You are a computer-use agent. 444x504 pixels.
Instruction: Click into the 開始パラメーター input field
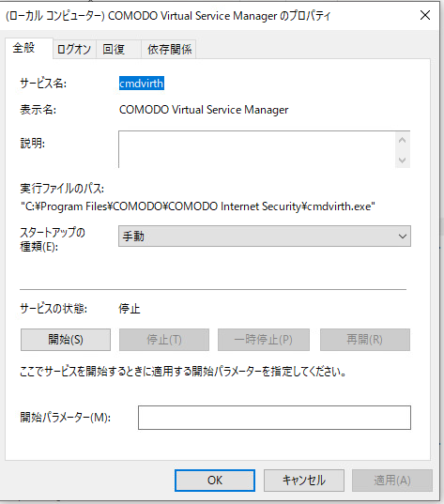274,418
